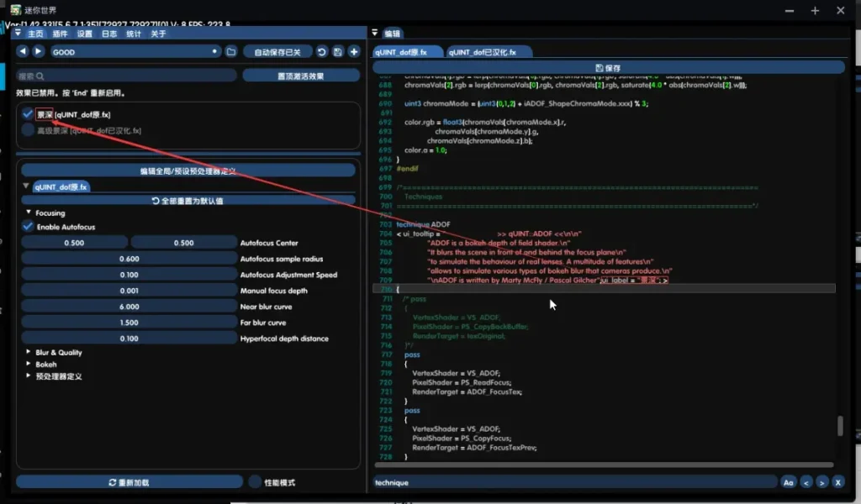
Task: Toggle case-sensitive search 'Aa' button
Action: 788,482
